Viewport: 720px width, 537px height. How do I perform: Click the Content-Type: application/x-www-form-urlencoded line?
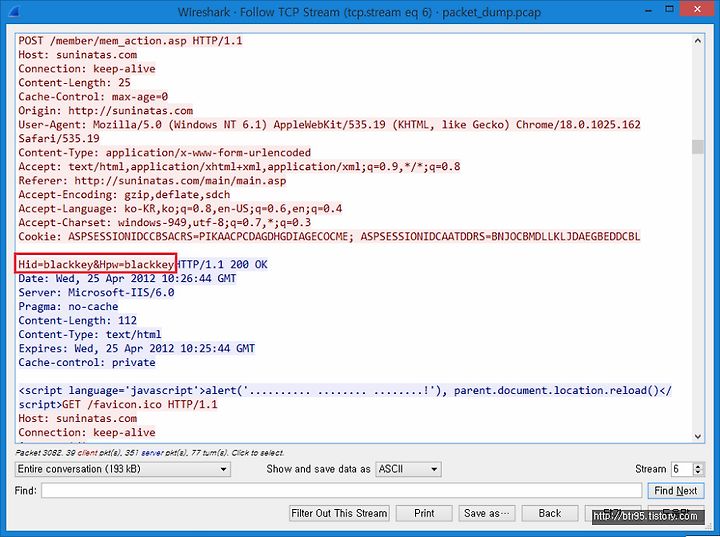click(164, 153)
